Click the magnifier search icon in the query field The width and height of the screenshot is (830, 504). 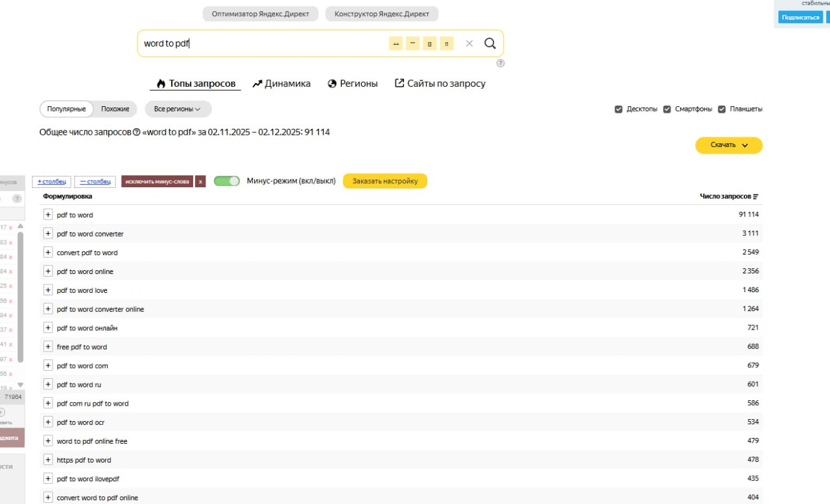point(490,43)
